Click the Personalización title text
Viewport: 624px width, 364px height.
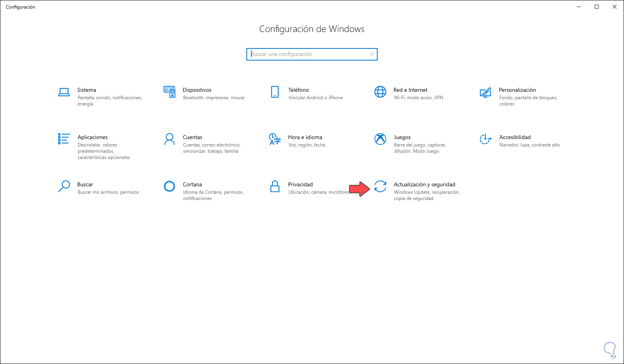coord(517,90)
